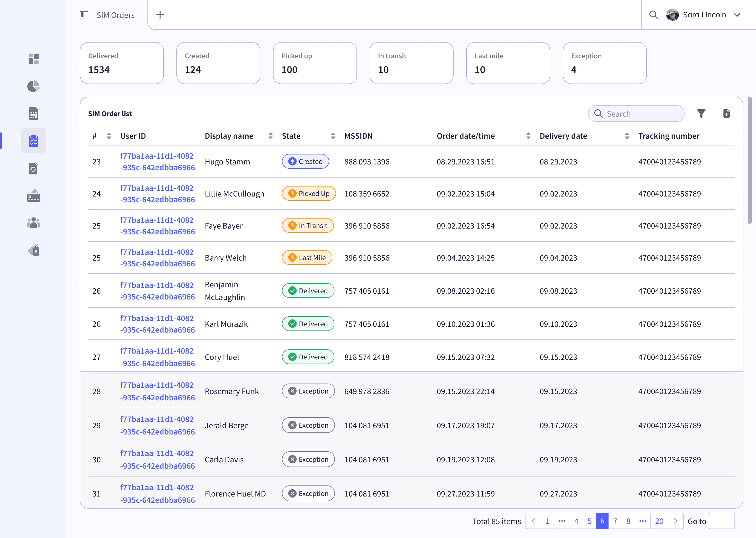
Task: Open Jerald Berge's User ID link
Action: [x=157, y=425]
